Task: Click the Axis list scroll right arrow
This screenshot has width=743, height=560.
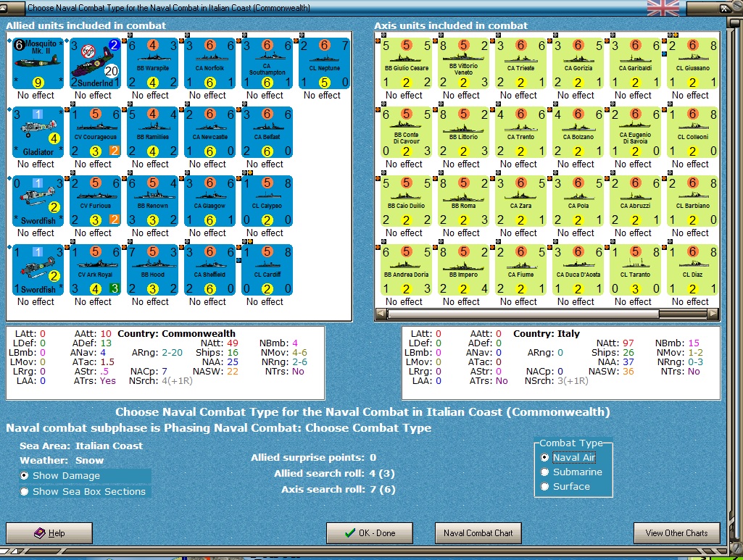Action: pyautogui.click(x=713, y=314)
